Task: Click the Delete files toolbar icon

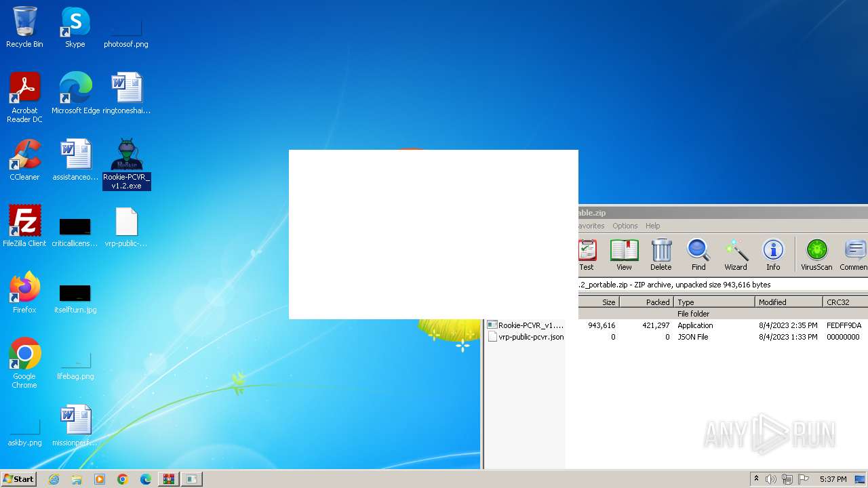Action: pyautogui.click(x=660, y=255)
